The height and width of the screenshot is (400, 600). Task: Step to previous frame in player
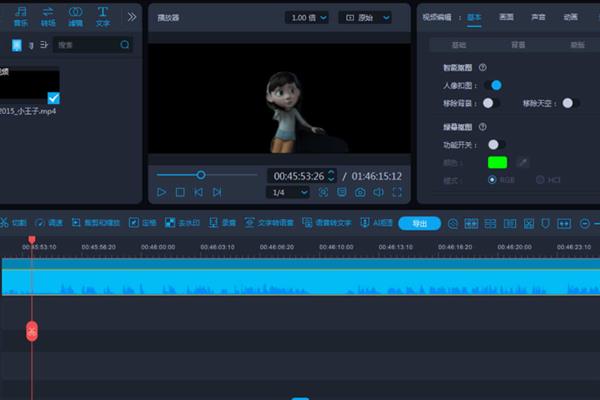coord(199,192)
